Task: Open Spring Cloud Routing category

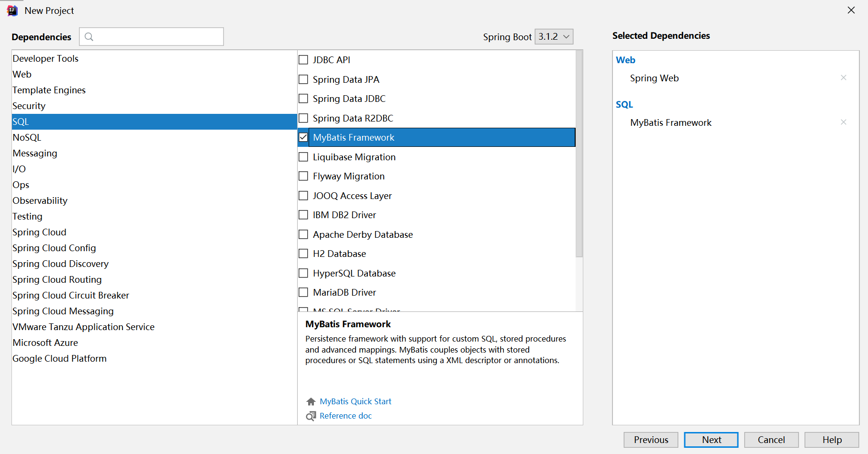Action: point(154,279)
